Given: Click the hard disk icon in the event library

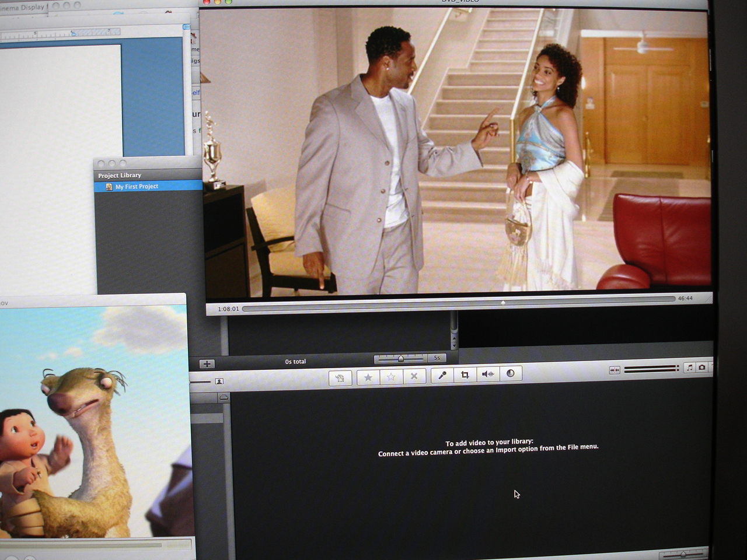Looking at the screenshot, I should click(x=224, y=397).
